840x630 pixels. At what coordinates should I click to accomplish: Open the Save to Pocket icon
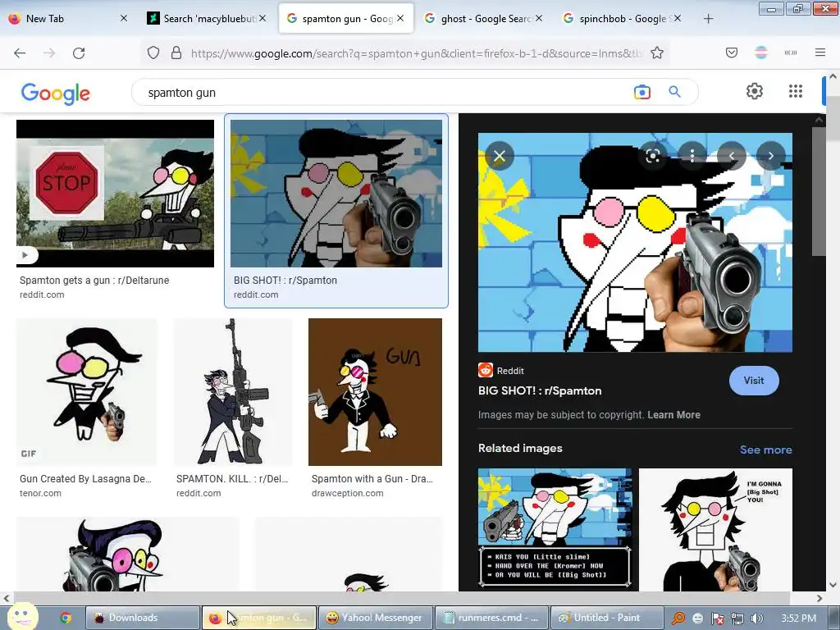point(731,52)
